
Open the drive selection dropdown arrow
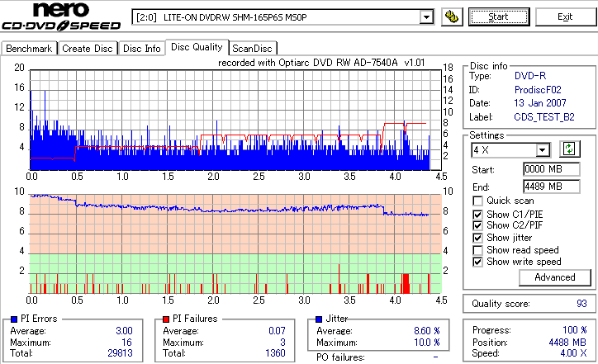pos(426,17)
